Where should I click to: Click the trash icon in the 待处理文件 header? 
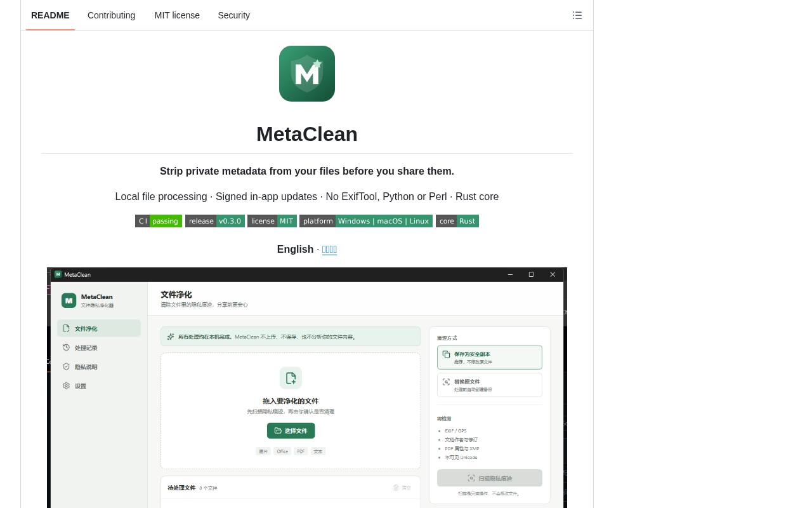pos(396,488)
